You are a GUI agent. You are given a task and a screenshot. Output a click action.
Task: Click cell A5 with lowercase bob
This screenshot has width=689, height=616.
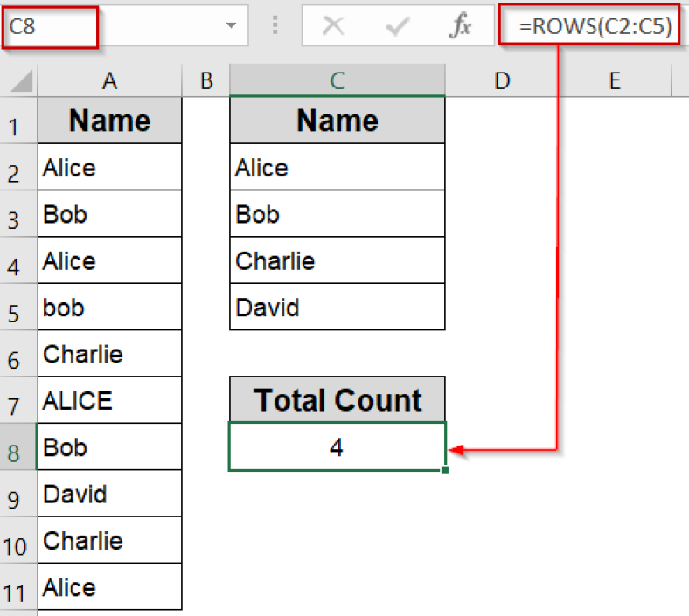click(109, 308)
